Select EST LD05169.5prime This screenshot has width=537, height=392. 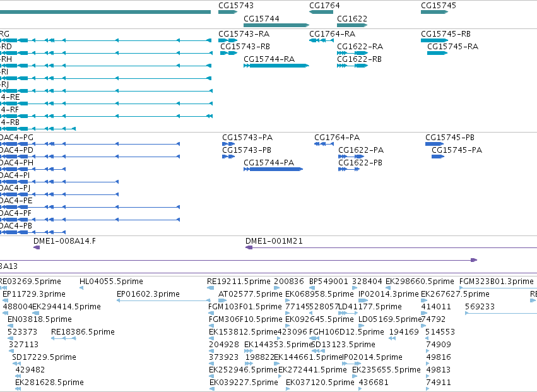click(x=390, y=319)
